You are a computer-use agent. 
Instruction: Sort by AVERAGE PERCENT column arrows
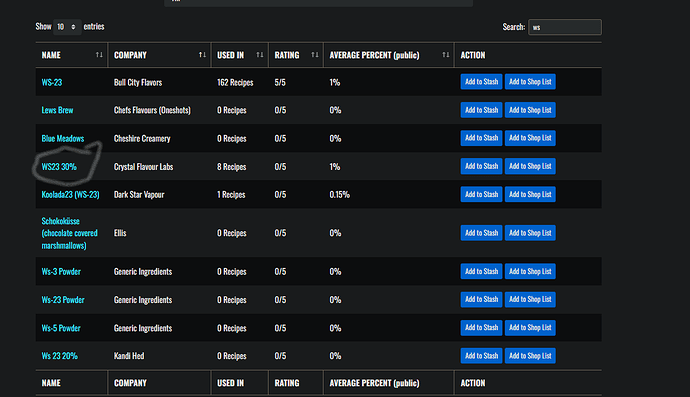446,55
